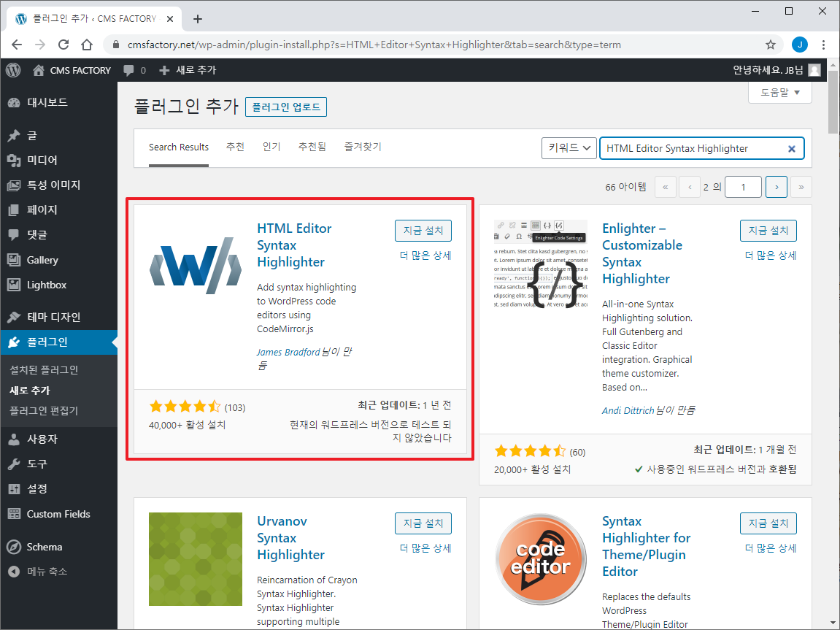Switch to the 추천됨 tab
The height and width of the screenshot is (630, 840).
tap(312, 147)
